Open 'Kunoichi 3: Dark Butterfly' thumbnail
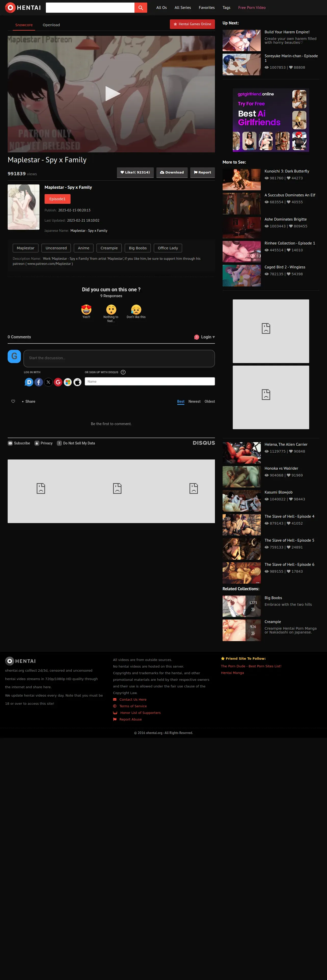The height and width of the screenshot is (980, 327). [242, 180]
